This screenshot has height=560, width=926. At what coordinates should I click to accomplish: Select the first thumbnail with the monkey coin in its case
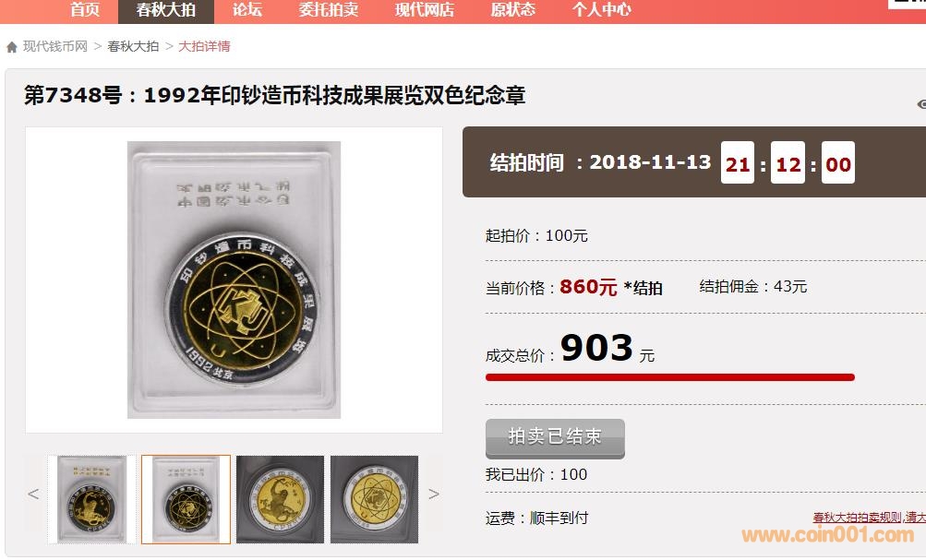tap(91, 499)
